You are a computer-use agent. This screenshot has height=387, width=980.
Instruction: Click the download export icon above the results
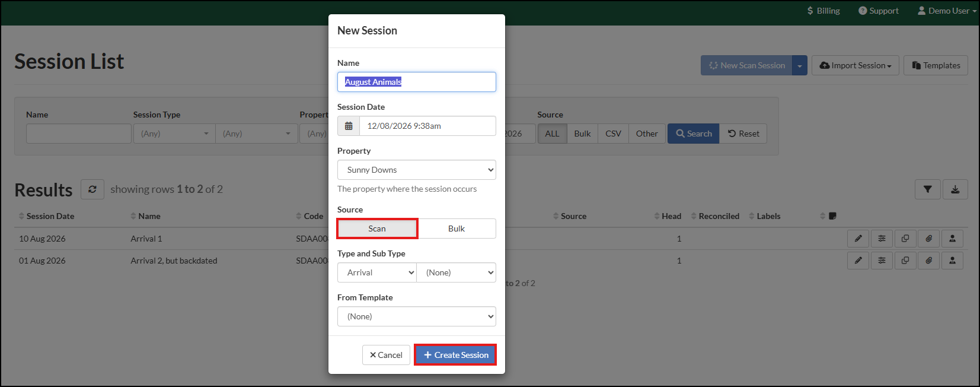955,189
